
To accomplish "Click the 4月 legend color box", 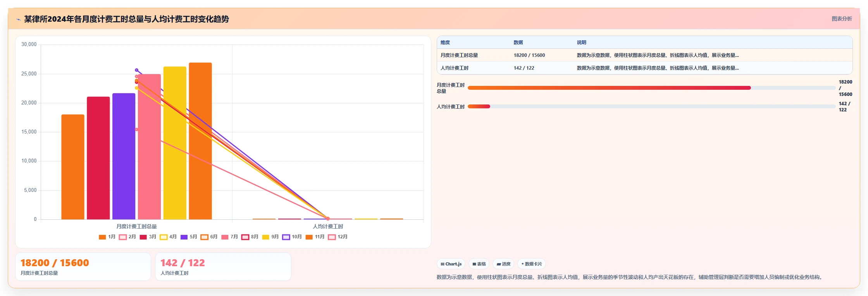I will pos(164,237).
